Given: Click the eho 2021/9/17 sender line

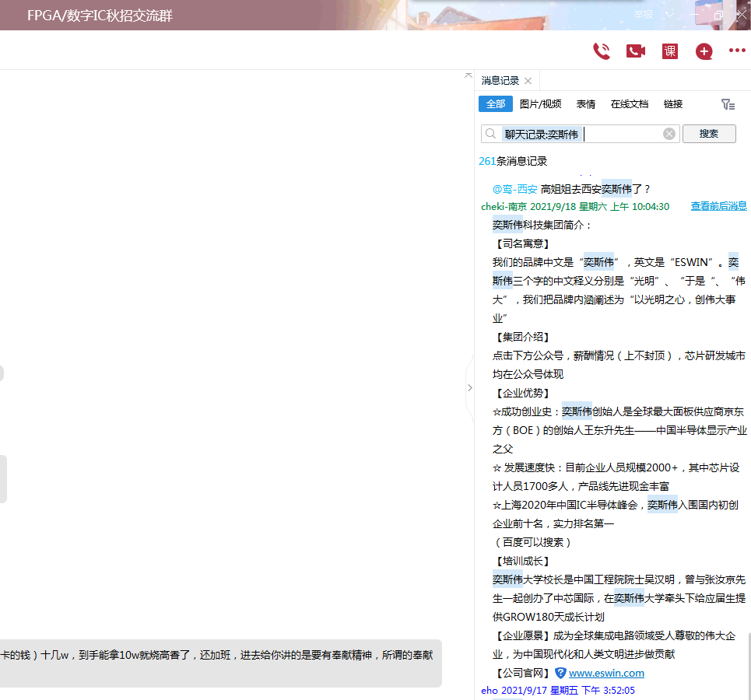Looking at the screenshot, I should pos(558,691).
